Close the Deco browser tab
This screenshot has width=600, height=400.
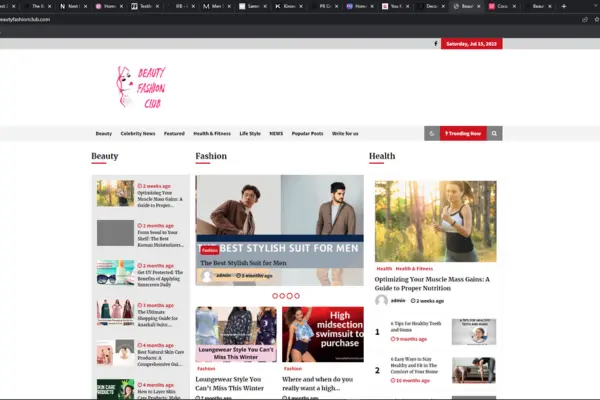[443, 6]
